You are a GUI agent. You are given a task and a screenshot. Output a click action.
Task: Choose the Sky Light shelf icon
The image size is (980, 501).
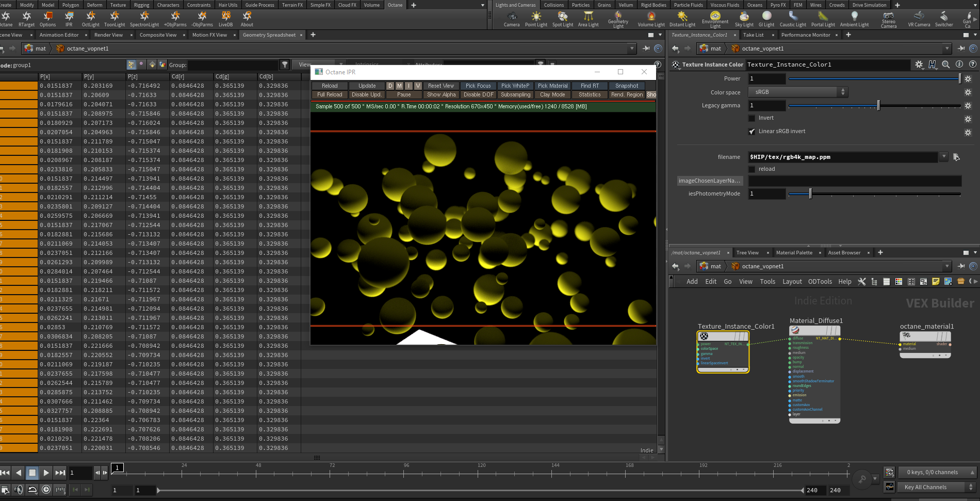tap(744, 19)
